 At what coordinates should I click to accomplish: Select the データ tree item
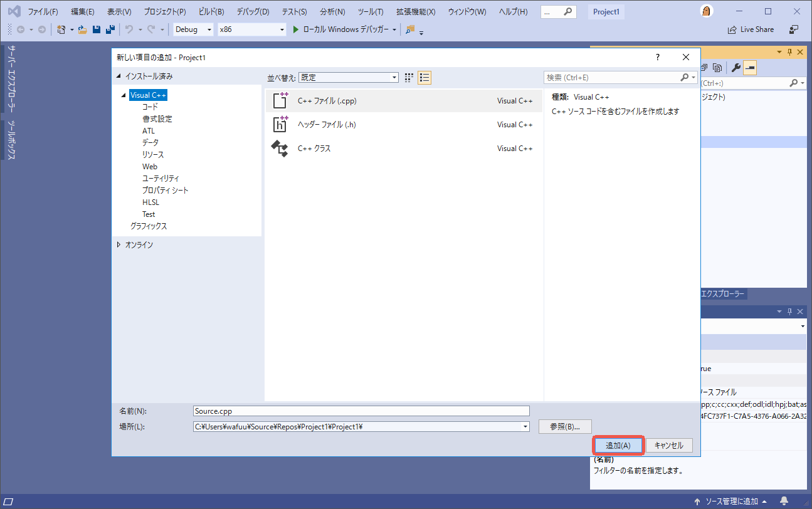tap(150, 143)
